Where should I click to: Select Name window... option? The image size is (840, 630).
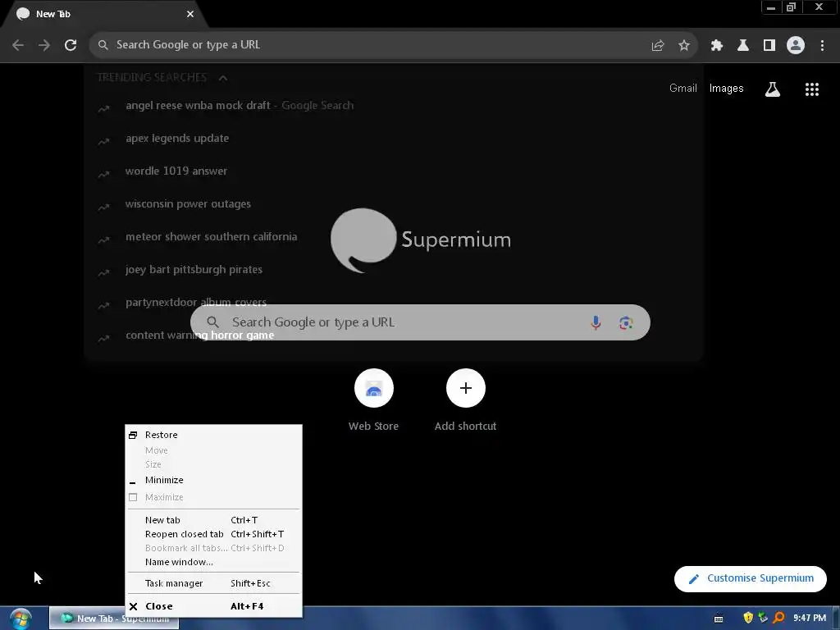(x=213, y=562)
